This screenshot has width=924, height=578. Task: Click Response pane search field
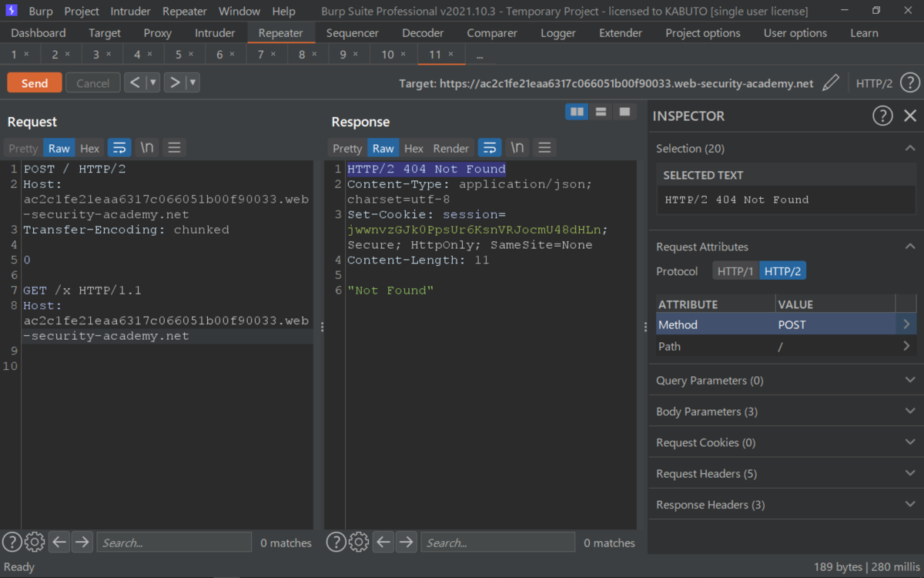(x=497, y=543)
